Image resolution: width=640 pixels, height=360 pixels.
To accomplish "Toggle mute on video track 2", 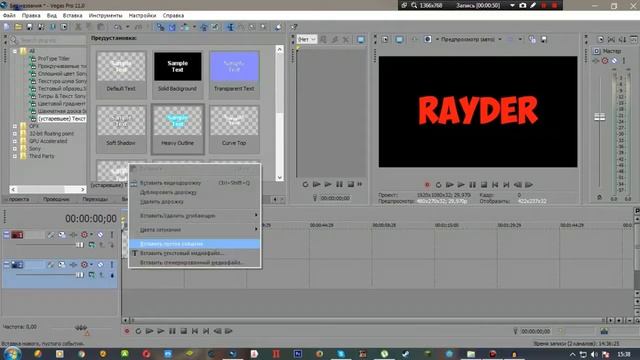I will tap(100, 265).
